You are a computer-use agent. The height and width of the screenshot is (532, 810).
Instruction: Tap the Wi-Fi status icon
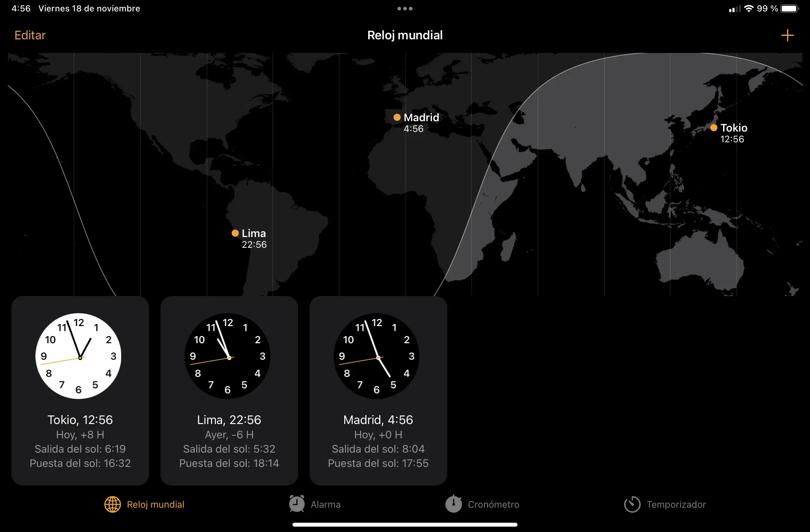[749, 9]
